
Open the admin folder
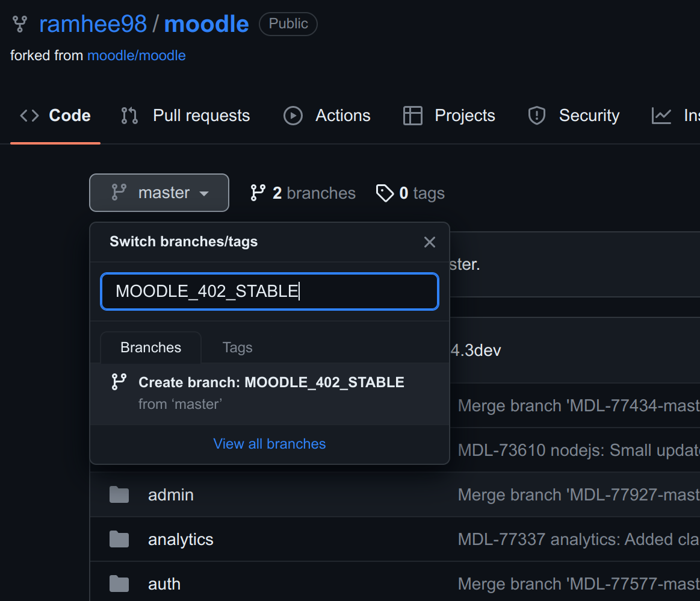pyautogui.click(x=170, y=494)
